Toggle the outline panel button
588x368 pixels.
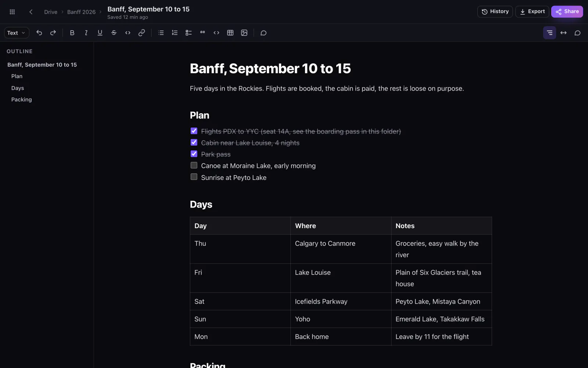[x=549, y=33]
